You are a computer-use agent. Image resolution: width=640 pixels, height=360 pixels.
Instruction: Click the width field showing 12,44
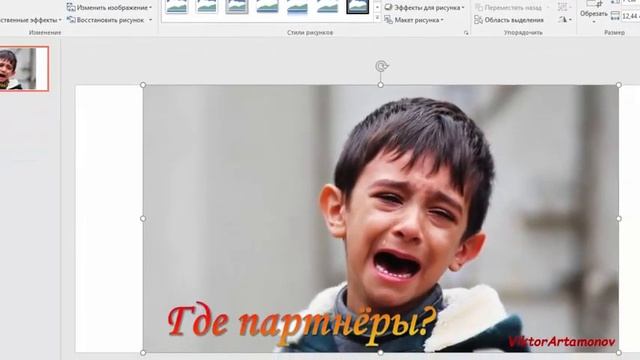click(631, 16)
